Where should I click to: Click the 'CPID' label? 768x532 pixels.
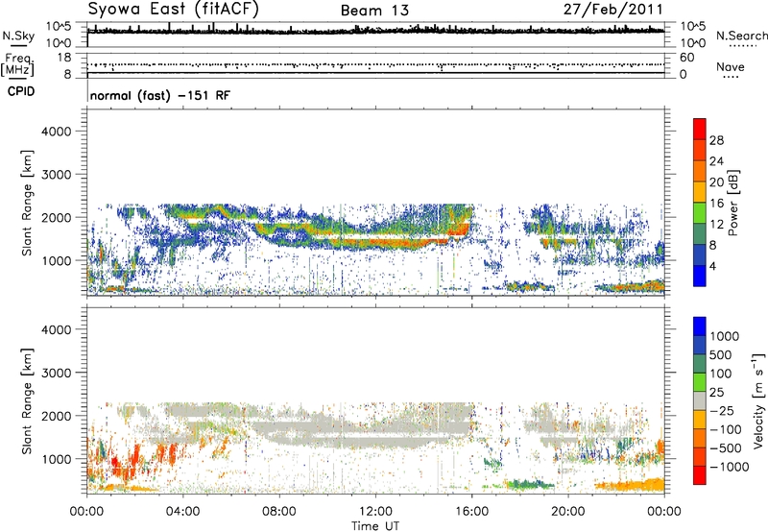click(x=21, y=91)
